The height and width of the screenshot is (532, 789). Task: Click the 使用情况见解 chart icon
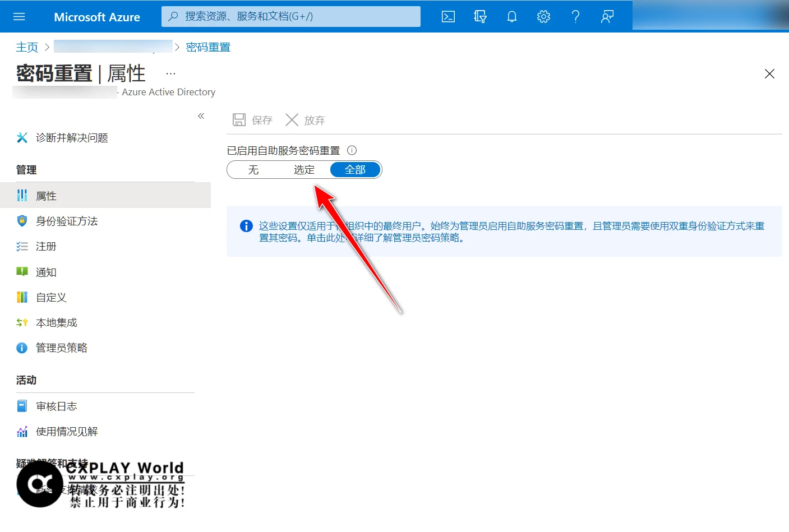pos(22,432)
